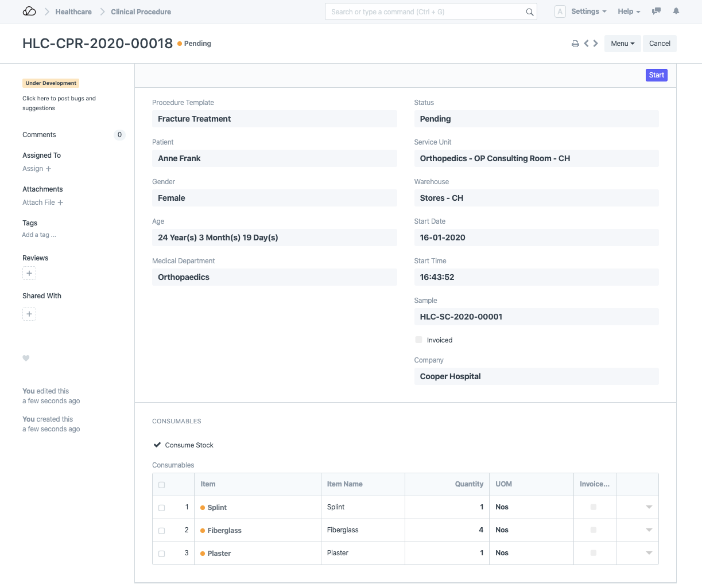Screen dimensions: 702x588
Task: Open the Help dropdown
Action: coord(629,11)
